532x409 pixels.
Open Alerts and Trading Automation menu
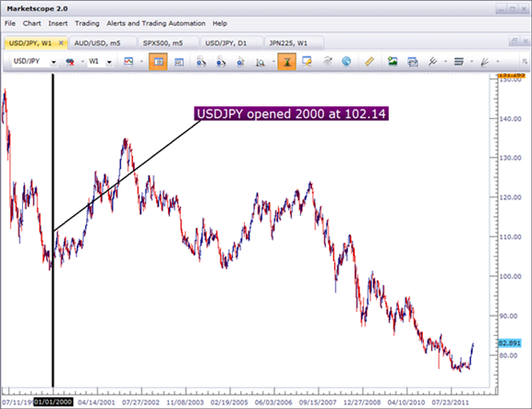pyautogui.click(x=156, y=23)
